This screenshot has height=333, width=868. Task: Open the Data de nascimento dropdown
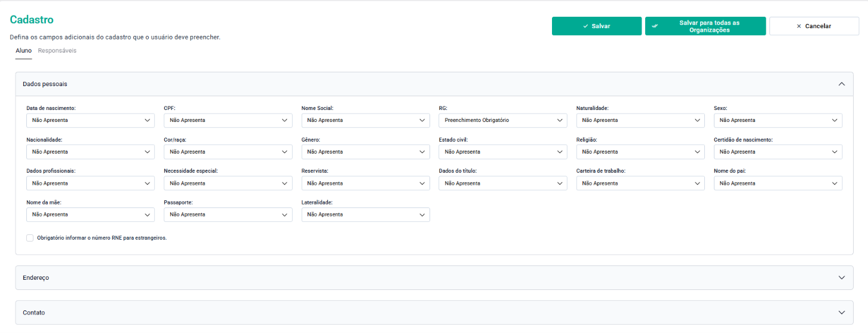pos(91,120)
